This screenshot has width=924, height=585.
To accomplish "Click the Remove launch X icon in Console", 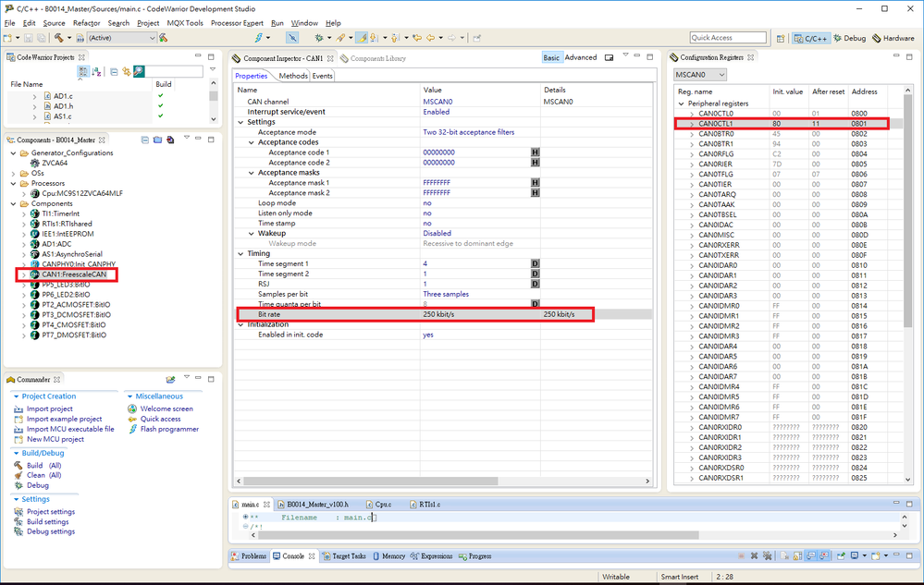I will [x=754, y=556].
